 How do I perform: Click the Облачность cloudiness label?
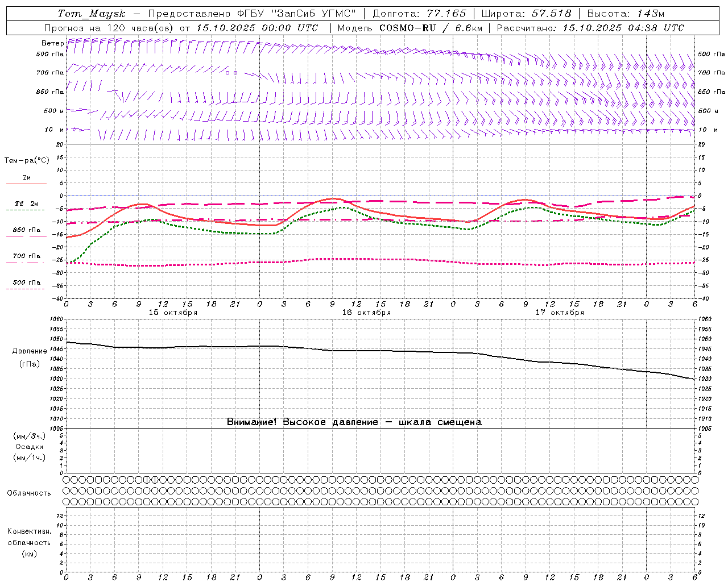coord(29,493)
